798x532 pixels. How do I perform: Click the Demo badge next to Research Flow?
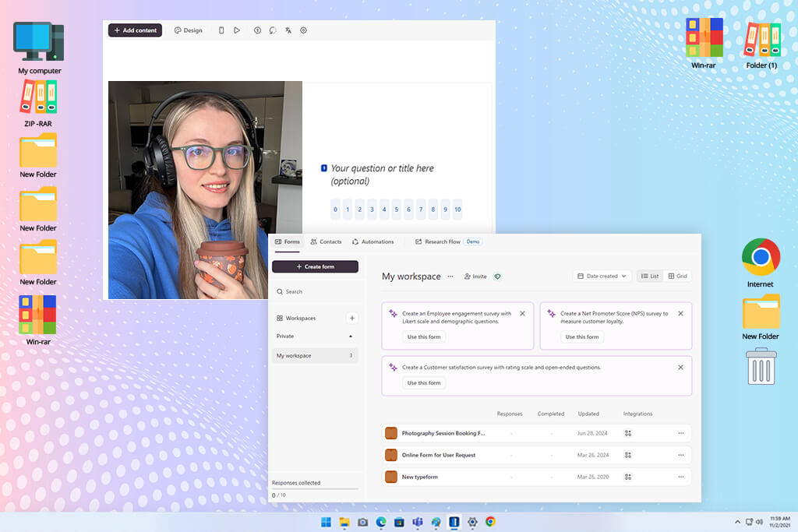473,242
